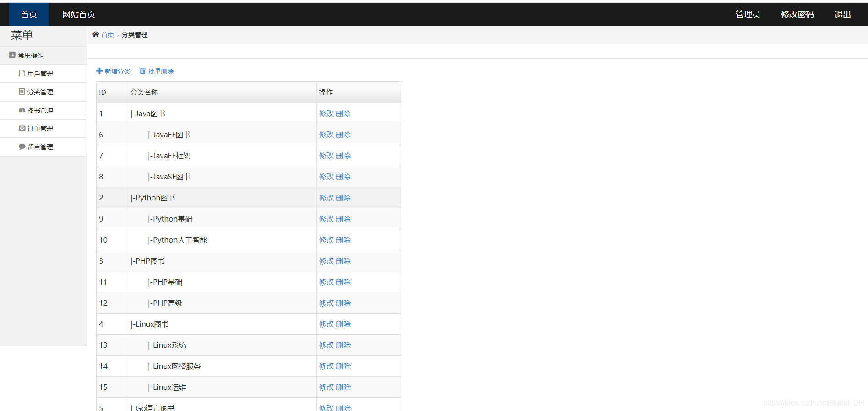Click the 分类管理 breadcrumb text
This screenshot has height=411, width=868.
(x=135, y=35)
